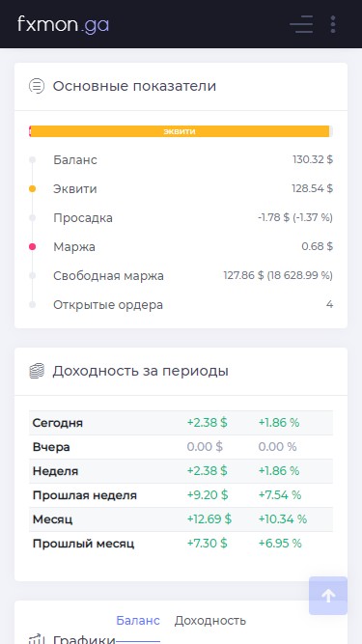The height and width of the screenshot is (644, 362).
Task: Click the list icon beside Основные показатели
Action: click(37, 86)
